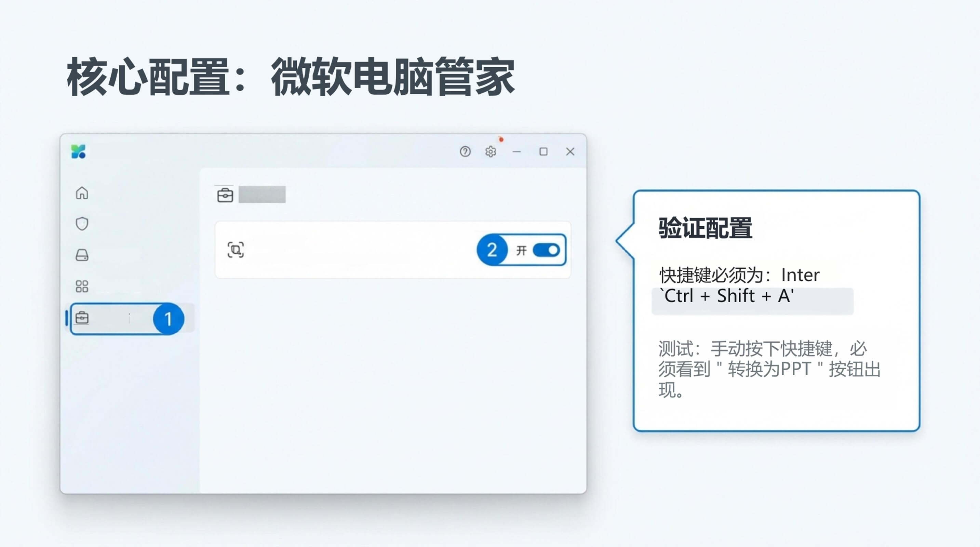The height and width of the screenshot is (547, 980).
Task: Click the PC Manager logo icon
Action: click(78, 151)
